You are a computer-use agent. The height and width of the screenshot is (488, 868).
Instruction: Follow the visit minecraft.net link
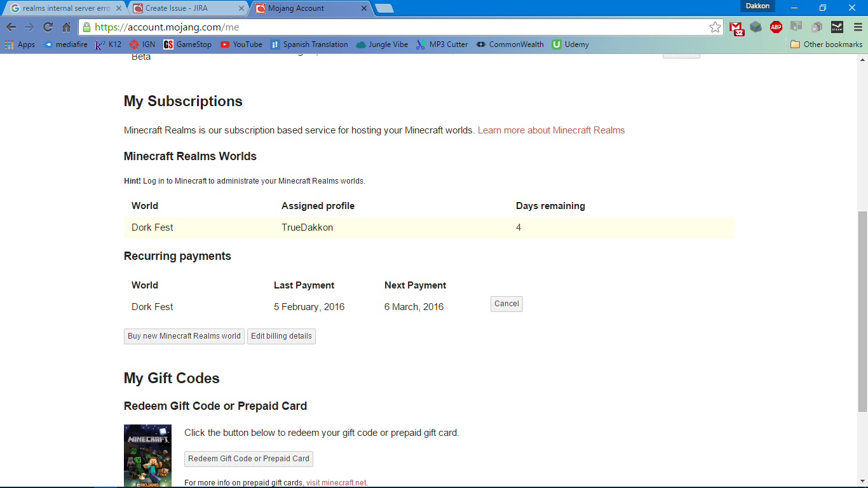(x=337, y=483)
